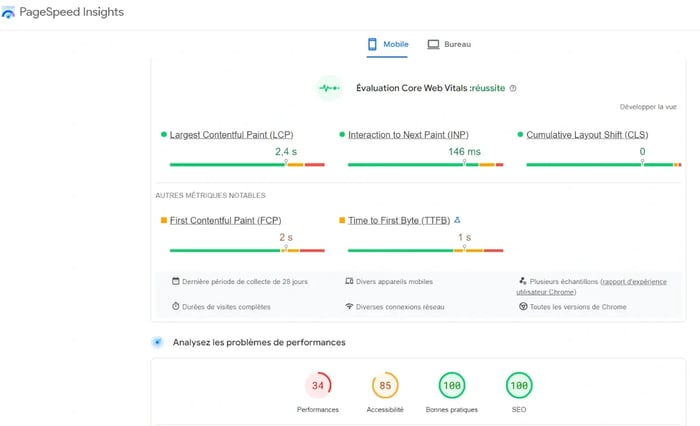Viewport: 700px width, 426px height.
Task: Click the INP value 146 ms
Action: 464,152
